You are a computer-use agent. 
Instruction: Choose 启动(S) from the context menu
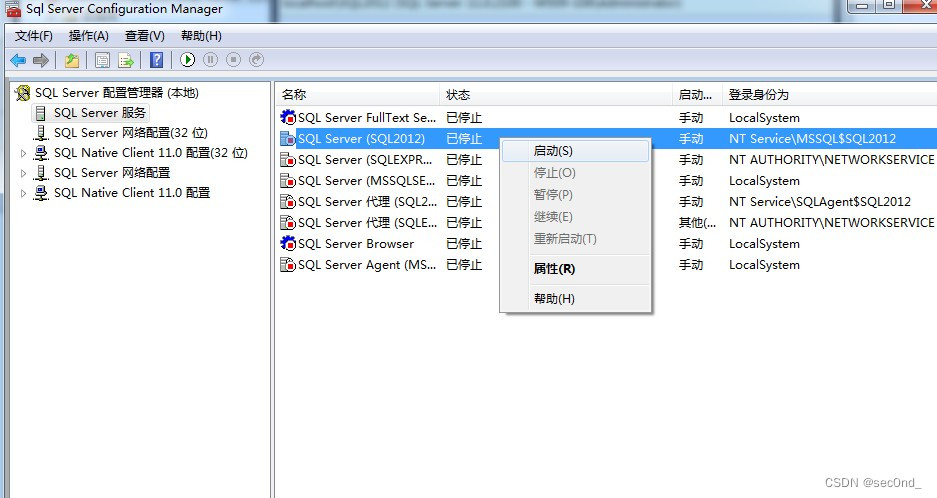coord(575,151)
